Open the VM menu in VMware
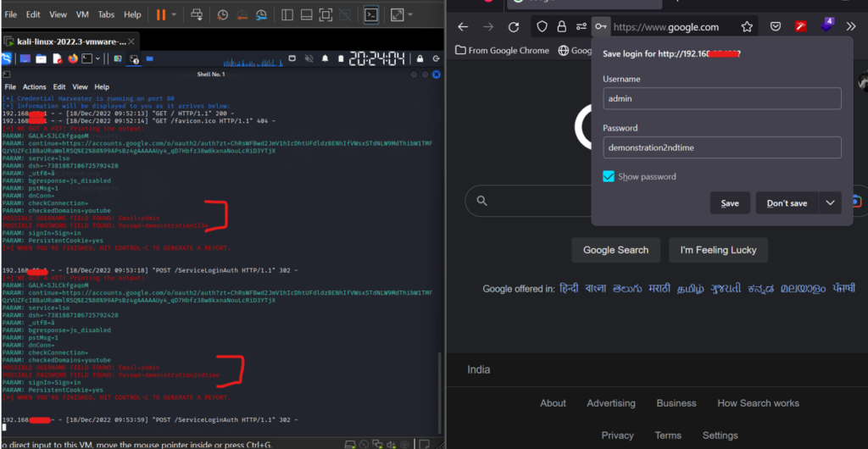 point(83,14)
